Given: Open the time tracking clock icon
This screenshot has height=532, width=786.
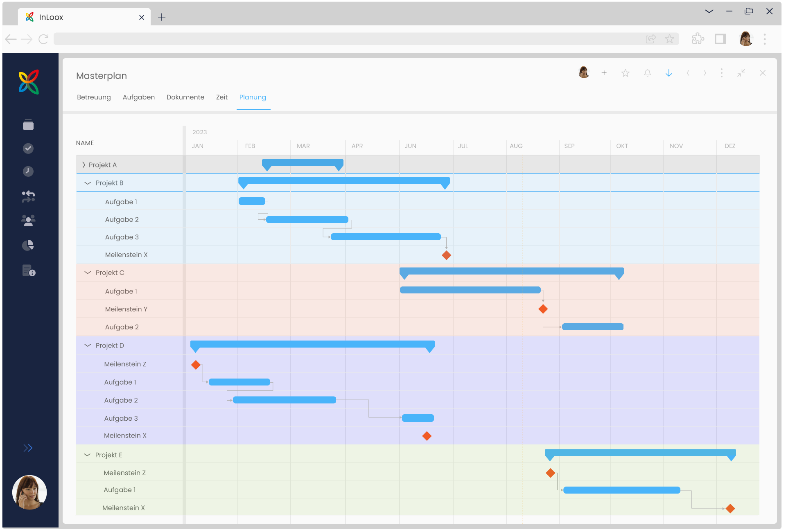Looking at the screenshot, I should [28, 171].
